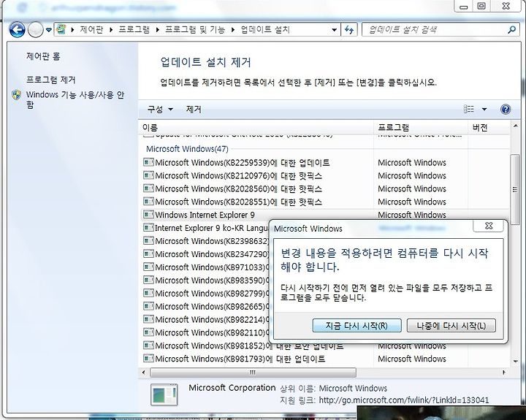This screenshot has height=420, width=526.
Task: Select the KB981793 update row
Action: (325, 359)
